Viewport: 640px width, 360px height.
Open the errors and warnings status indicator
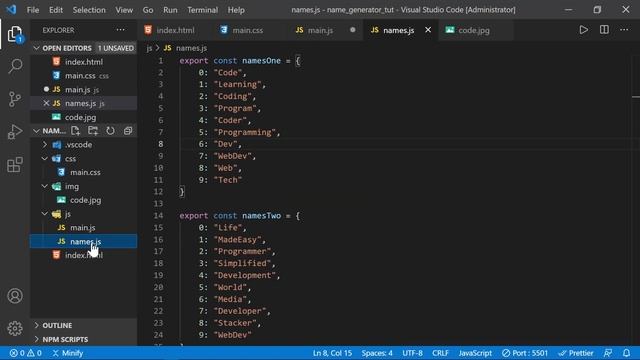26,353
